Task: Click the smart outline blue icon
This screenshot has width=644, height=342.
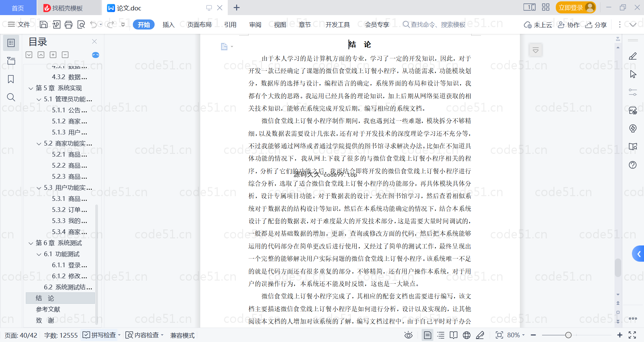Action: pyautogui.click(x=96, y=55)
